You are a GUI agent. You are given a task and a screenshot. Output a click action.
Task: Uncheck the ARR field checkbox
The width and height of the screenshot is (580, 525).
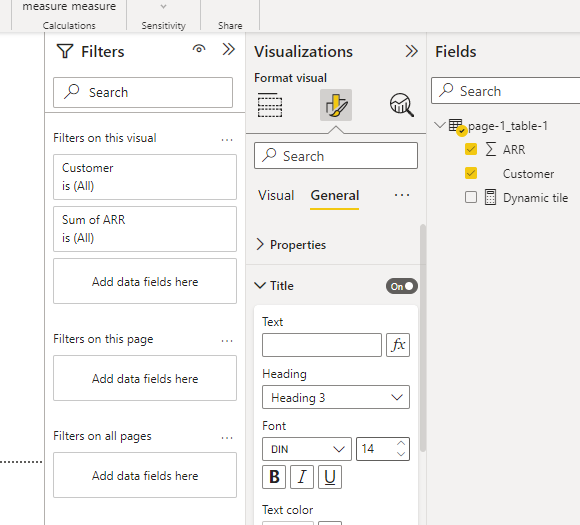point(471,149)
